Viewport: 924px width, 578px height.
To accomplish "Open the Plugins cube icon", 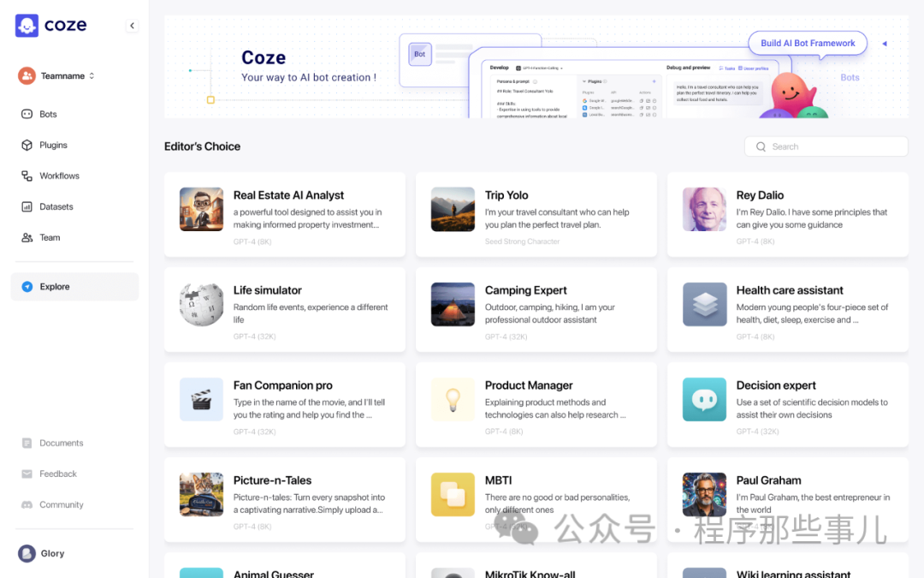I will click(x=27, y=145).
